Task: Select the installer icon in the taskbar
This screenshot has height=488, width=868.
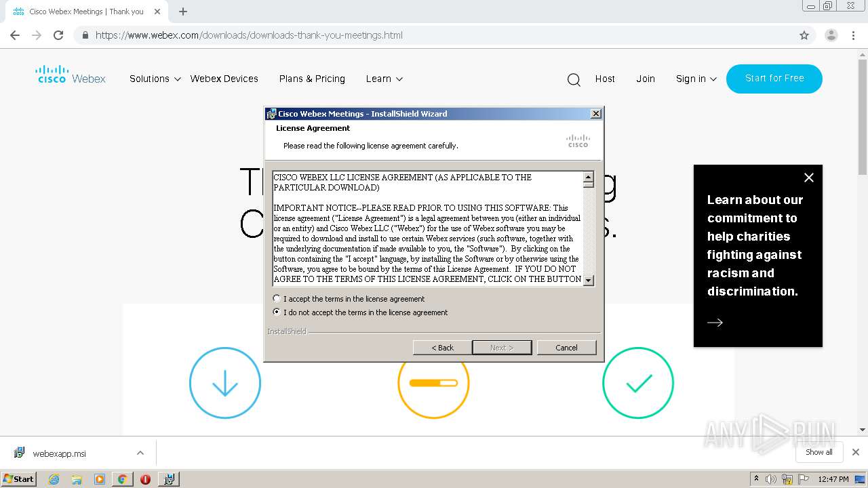Action: 169,479
